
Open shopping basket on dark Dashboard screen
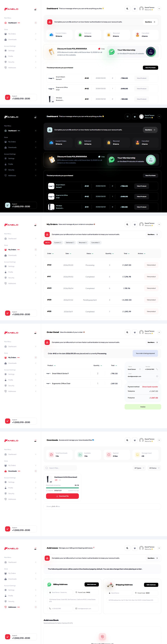(x=135, y=116)
